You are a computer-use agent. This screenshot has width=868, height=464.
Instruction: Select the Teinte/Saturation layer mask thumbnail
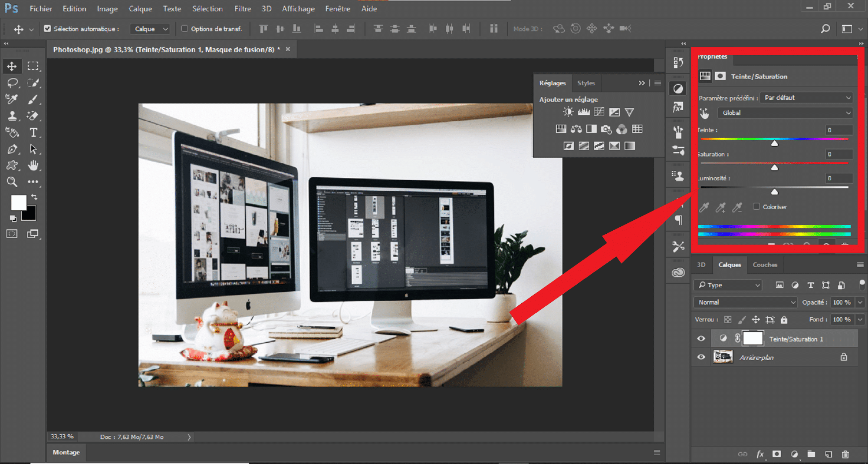coord(753,338)
